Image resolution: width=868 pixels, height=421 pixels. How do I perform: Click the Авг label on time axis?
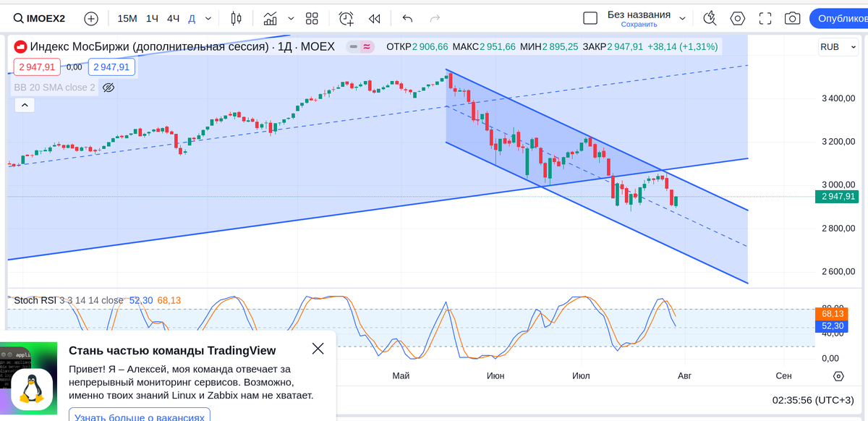click(684, 376)
